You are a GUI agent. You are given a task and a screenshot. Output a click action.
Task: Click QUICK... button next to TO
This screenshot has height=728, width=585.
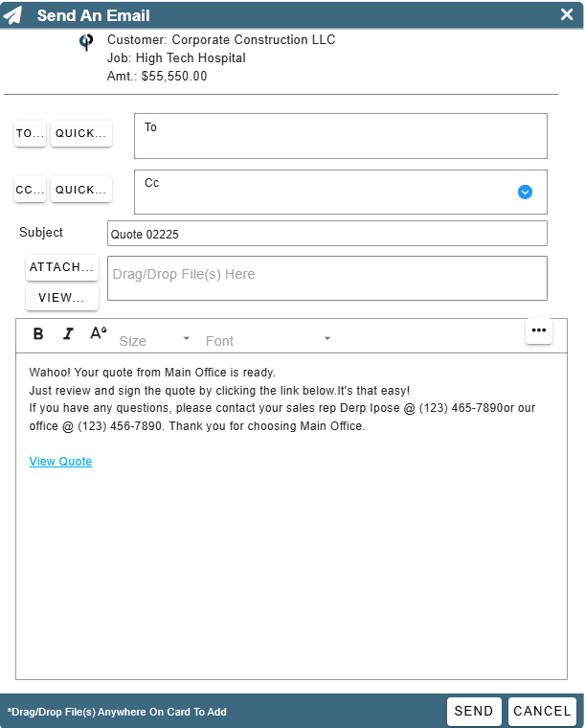[81, 134]
